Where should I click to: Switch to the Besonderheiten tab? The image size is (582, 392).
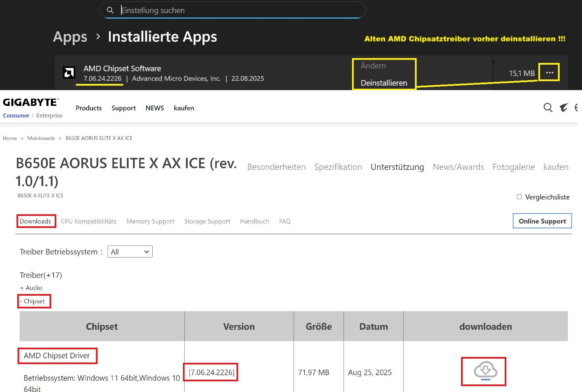tap(276, 167)
